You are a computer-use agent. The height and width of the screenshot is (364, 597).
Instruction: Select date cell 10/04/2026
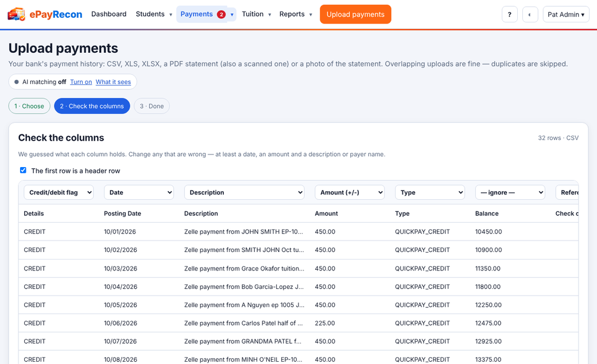tap(121, 286)
